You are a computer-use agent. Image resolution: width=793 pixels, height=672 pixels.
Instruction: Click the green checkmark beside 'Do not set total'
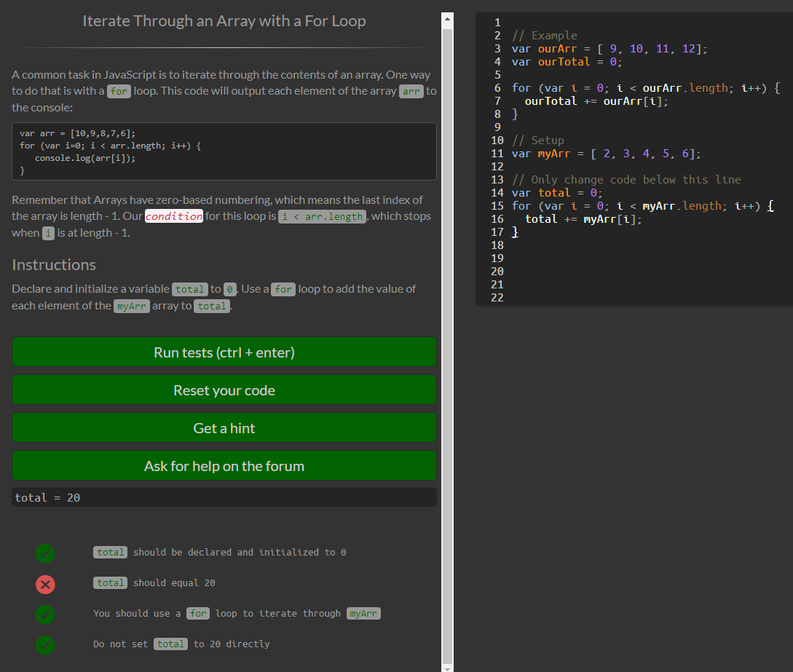tap(45, 645)
